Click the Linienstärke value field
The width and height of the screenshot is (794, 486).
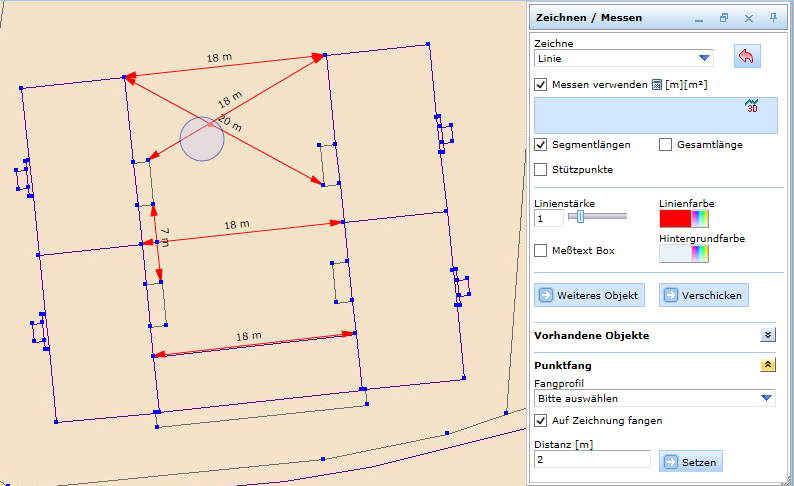tap(548, 219)
